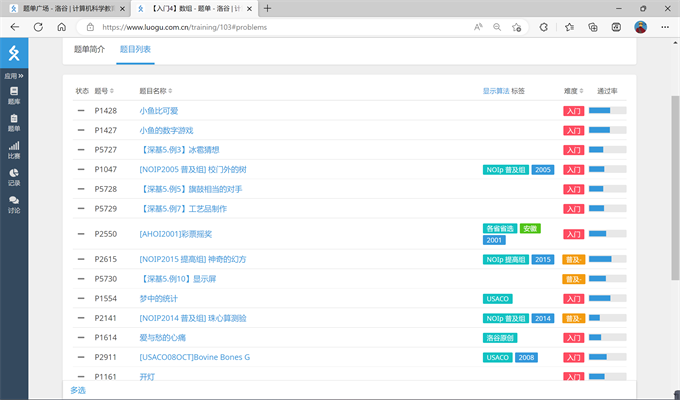Open 比赛 contests sidebar icon
680x400 pixels.
[14, 150]
